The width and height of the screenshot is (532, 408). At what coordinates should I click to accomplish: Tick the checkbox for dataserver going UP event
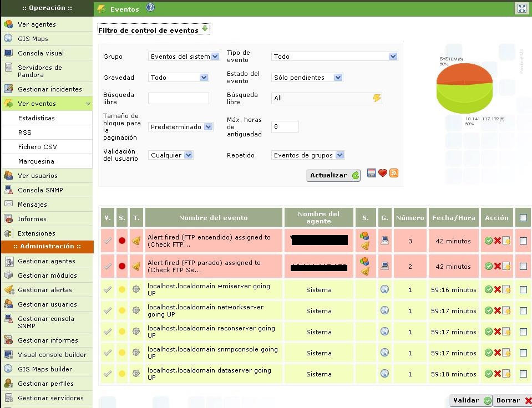tap(523, 374)
